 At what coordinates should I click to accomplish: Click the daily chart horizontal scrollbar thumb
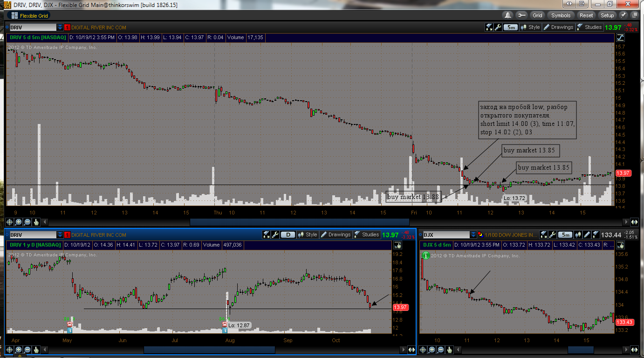210,350
